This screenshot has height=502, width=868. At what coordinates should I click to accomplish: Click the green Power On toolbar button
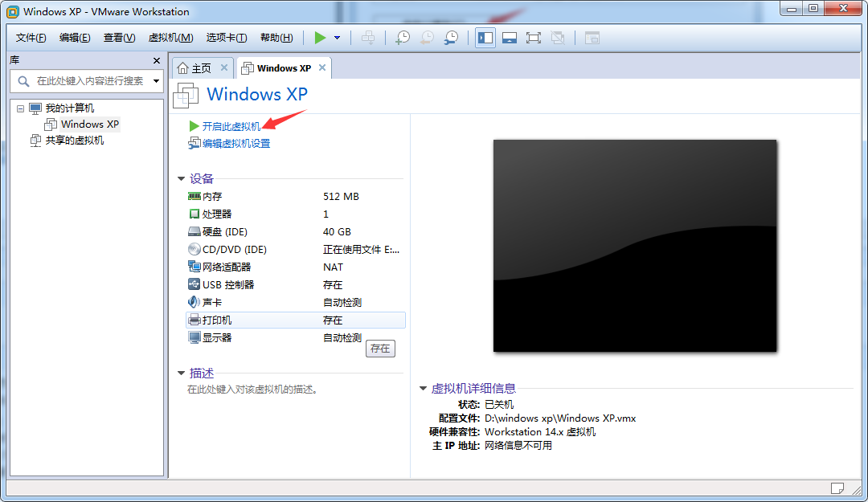tap(320, 38)
